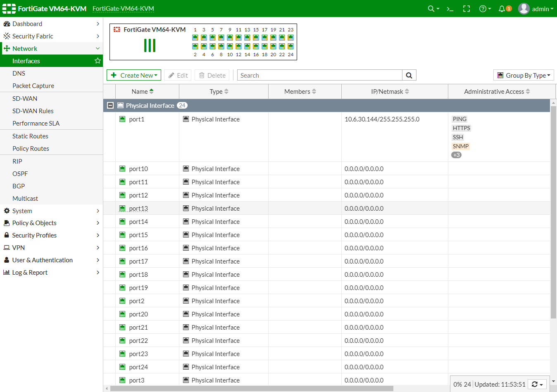Click the Edit button
Image resolution: width=557 pixels, height=392 pixels.
tap(178, 75)
